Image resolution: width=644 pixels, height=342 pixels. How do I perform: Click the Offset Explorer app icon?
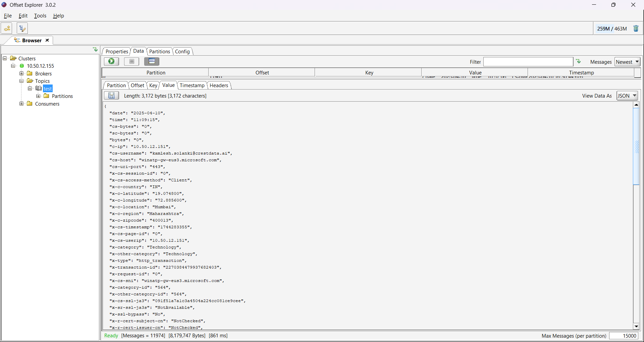(4, 5)
